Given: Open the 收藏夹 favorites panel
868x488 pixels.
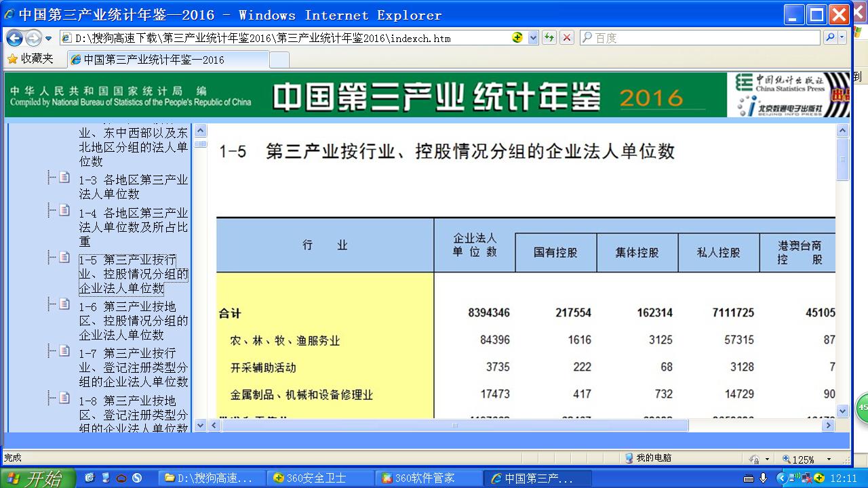Looking at the screenshot, I should [x=31, y=59].
